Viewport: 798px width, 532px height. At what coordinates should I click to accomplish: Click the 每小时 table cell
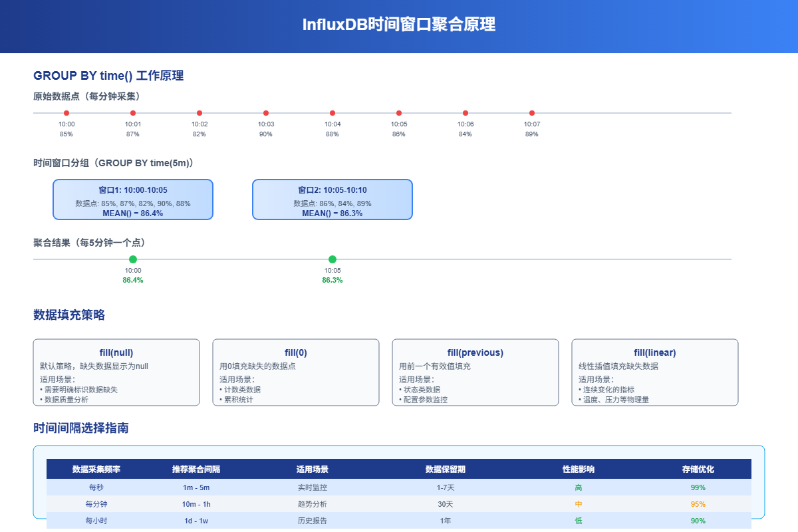click(x=96, y=521)
